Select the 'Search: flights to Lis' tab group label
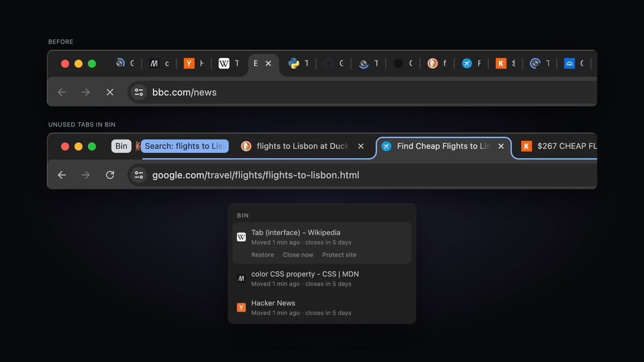This screenshot has width=644, height=362. pyautogui.click(x=185, y=146)
